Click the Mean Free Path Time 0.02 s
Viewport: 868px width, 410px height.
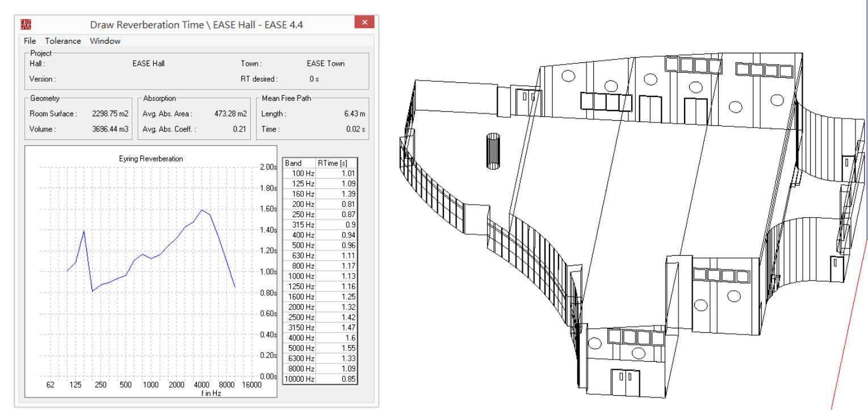pyautogui.click(x=355, y=129)
